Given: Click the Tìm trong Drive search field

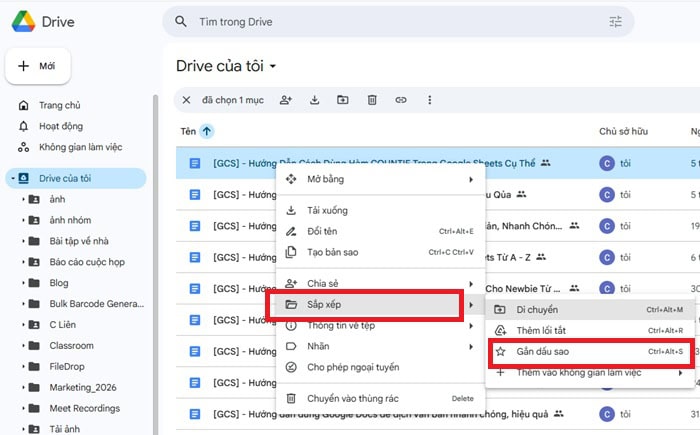Looking at the screenshot, I should click(x=390, y=21).
